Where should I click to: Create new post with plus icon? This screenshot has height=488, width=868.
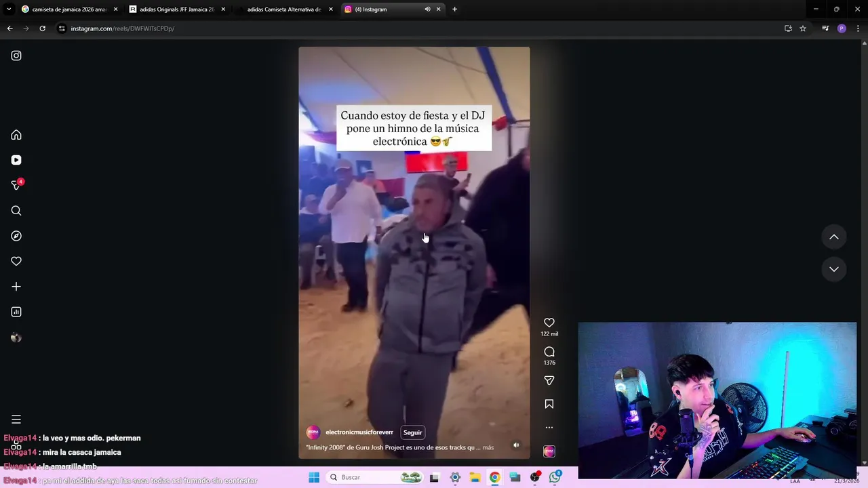click(16, 287)
